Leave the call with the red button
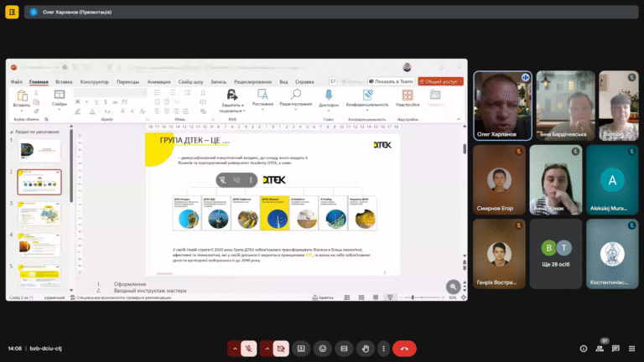This screenshot has width=644, height=362. [x=404, y=349]
